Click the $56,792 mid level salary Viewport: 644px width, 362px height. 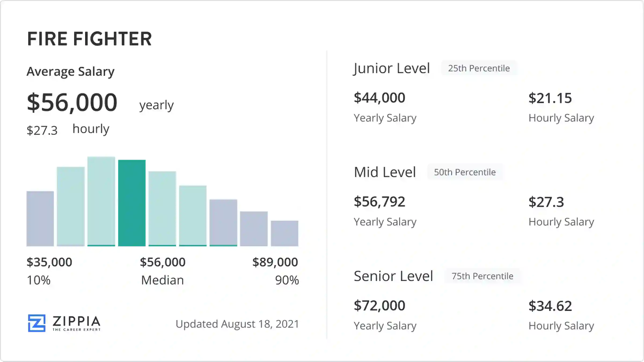[x=379, y=201]
